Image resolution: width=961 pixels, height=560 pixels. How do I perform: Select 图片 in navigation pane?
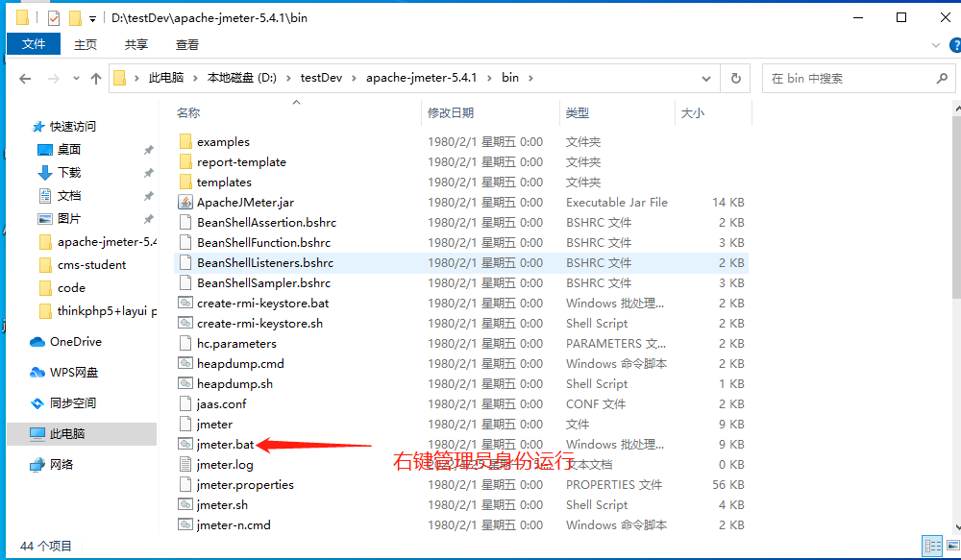(68, 219)
